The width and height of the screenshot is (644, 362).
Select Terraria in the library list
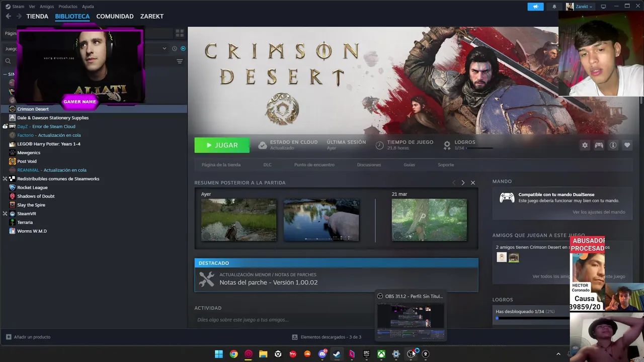(25, 222)
